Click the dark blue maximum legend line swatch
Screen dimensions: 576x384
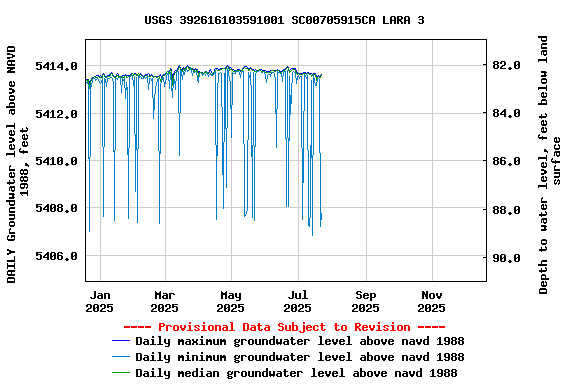121,341
